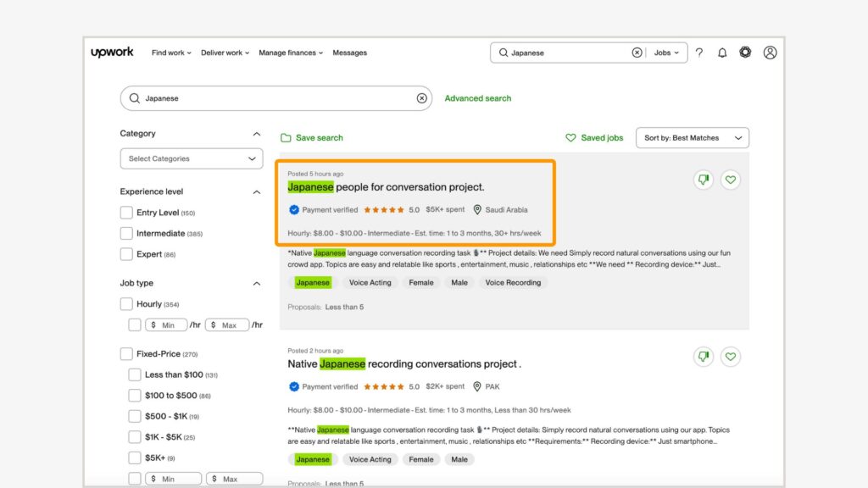Viewport: 868px width, 488px height.
Task: Save the second job with heart icon
Action: click(731, 357)
